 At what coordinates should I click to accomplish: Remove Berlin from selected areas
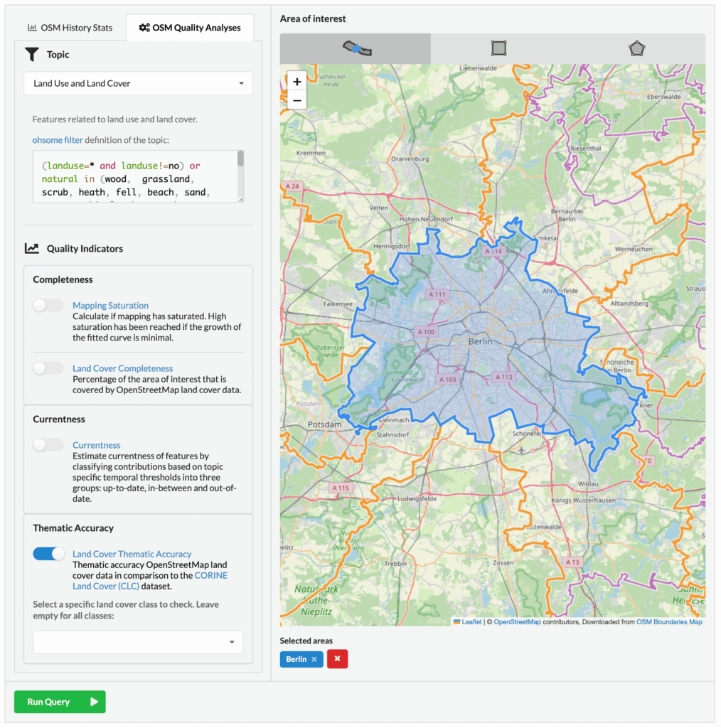pyautogui.click(x=314, y=659)
